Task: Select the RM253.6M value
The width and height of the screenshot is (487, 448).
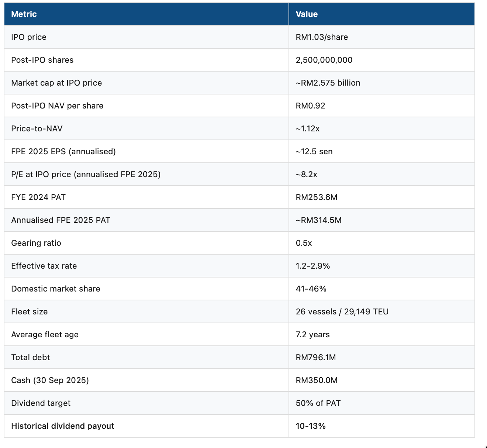Action: coord(317,197)
